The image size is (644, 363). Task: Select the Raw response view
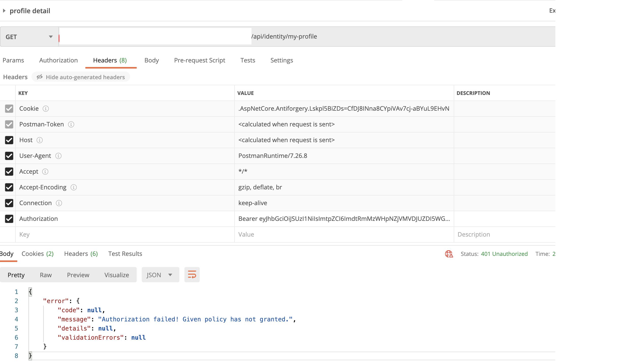[46, 275]
